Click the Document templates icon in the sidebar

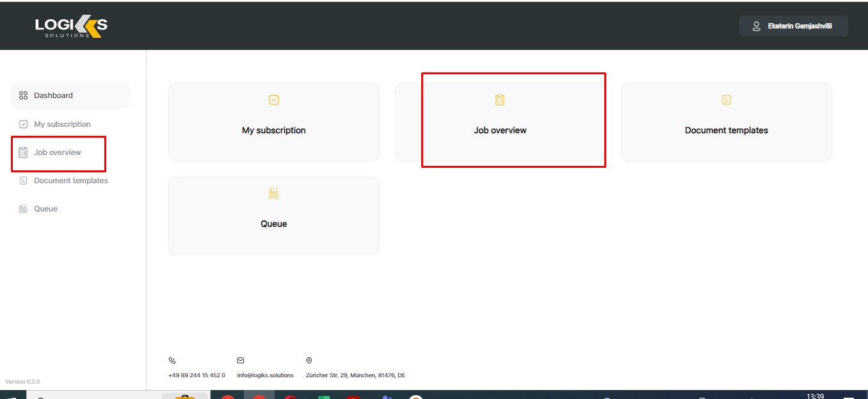24,181
